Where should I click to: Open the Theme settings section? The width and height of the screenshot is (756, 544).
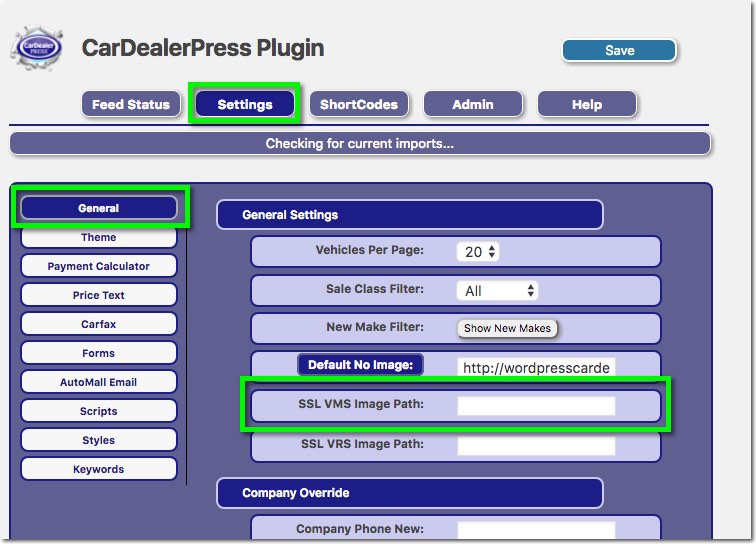tap(98, 237)
